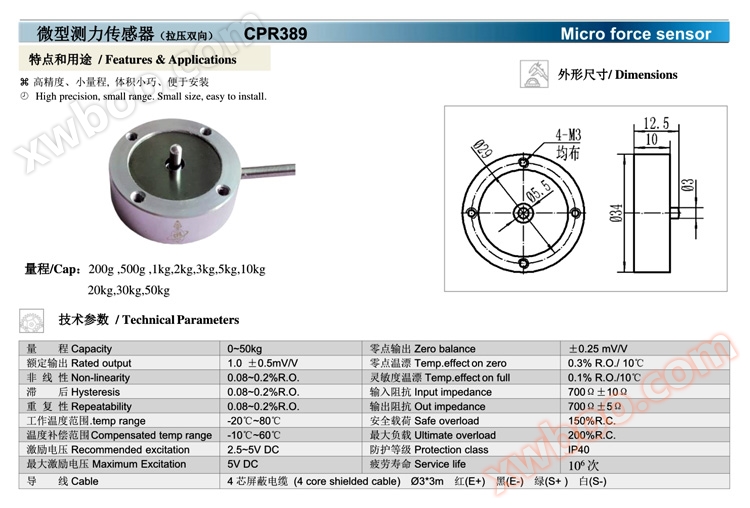
Task: Select the -10℃~60℃ value
Action: click(254, 435)
